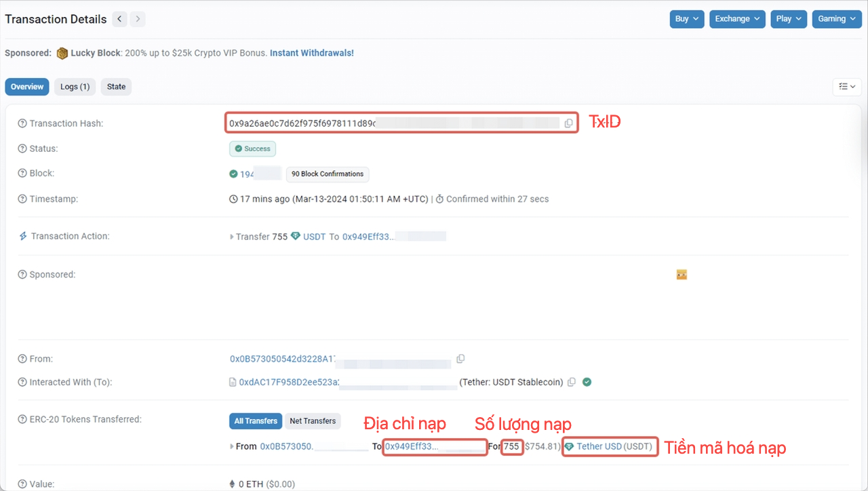
Task: Click the 'Confirmed within 27 secs' text
Action: click(498, 199)
